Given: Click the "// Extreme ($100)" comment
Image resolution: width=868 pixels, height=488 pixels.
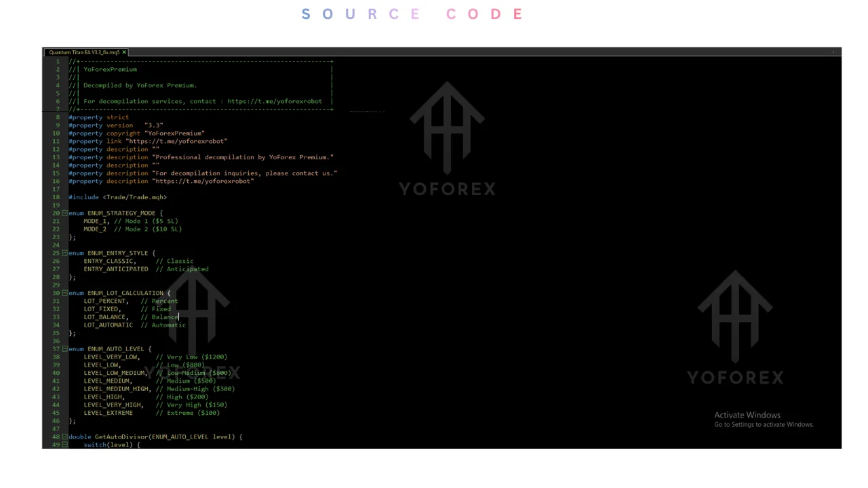Looking at the screenshot, I should coord(188,413).
